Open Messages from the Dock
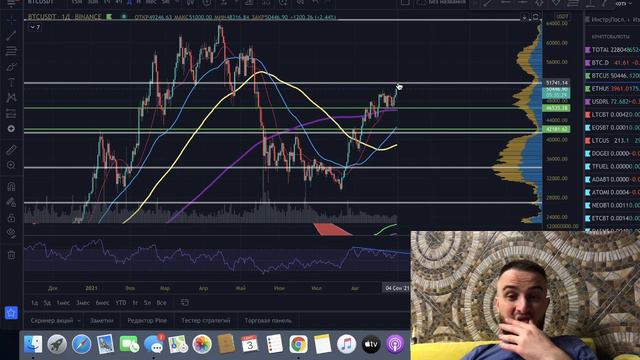This screenshot has height=360, width=640. tap(154, 344)
